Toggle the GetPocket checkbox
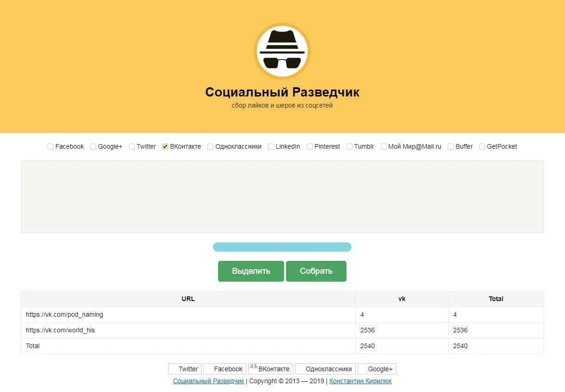This screenshot has height=392, width=565. [482, 147]
